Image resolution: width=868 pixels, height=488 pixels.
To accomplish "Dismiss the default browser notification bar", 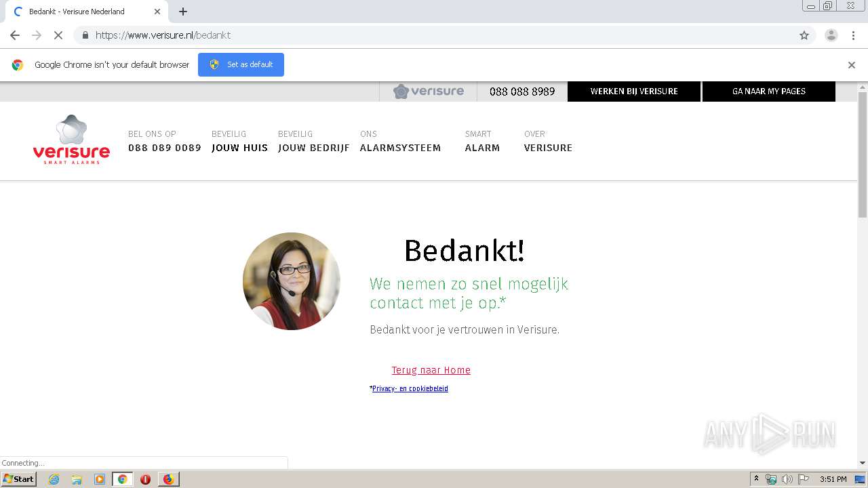I will [x=852, y=65].
